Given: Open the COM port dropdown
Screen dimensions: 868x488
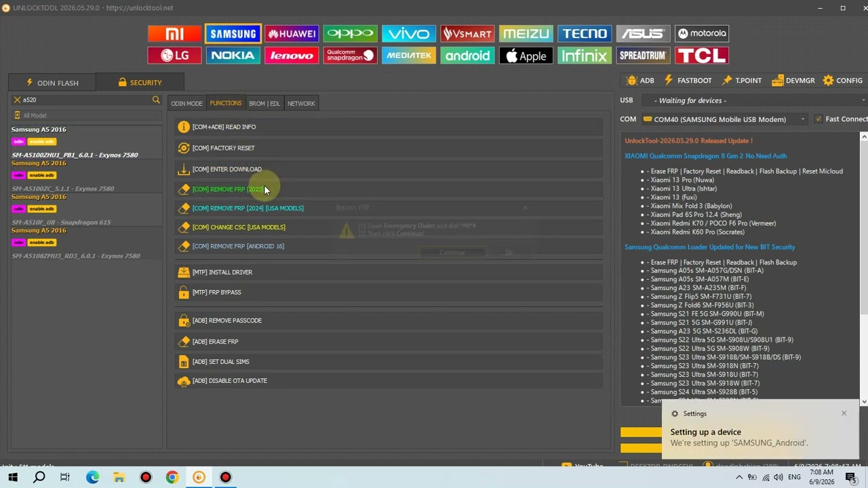Looking at the screenshot, I should [x=724, y=119].
